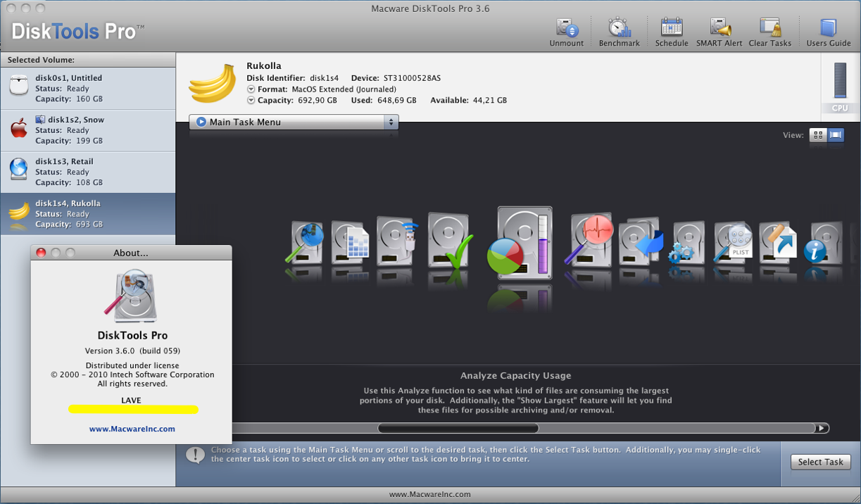Click the exclamation hint icon
The height and width of the screenshot is (504, 861).
point(196,455)
